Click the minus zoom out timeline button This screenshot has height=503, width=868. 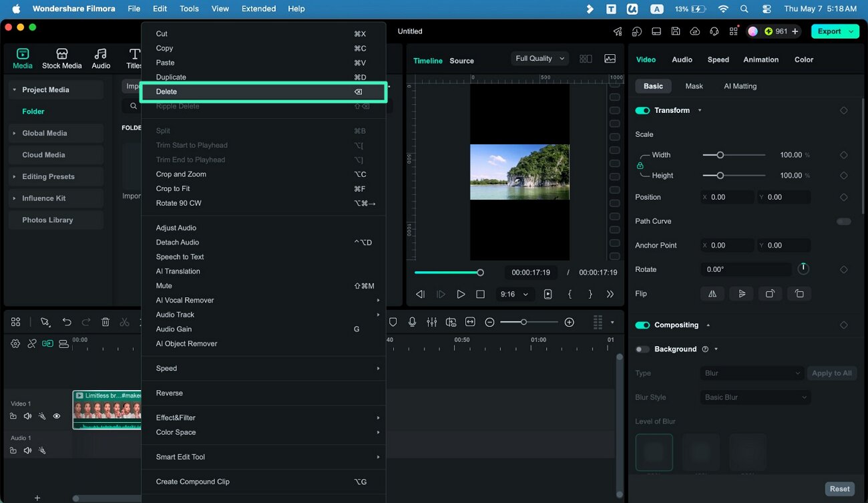pos(489,322)
